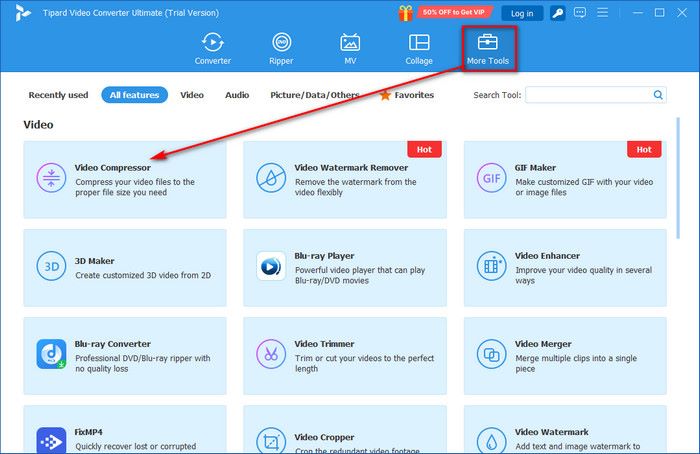Switch to Recently used tab
This screenshot has width=700, height=454.
pyautogui.click(x=58, y=95)
